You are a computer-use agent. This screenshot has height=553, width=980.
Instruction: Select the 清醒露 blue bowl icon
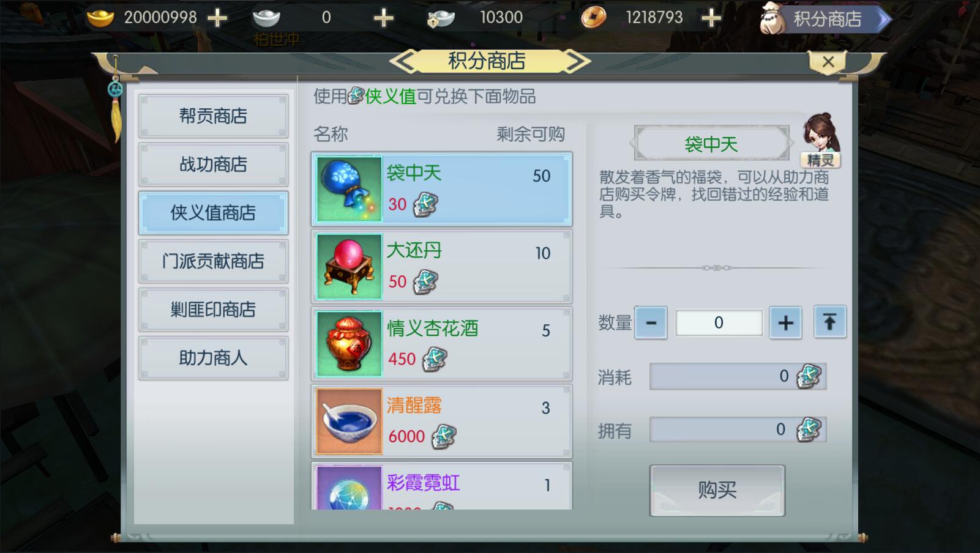coord(349,421)
